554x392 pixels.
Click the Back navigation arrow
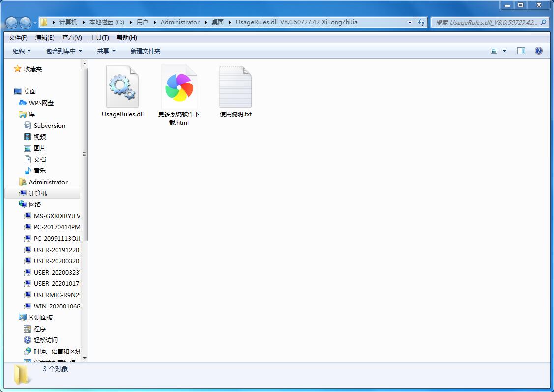pos(11,23)
